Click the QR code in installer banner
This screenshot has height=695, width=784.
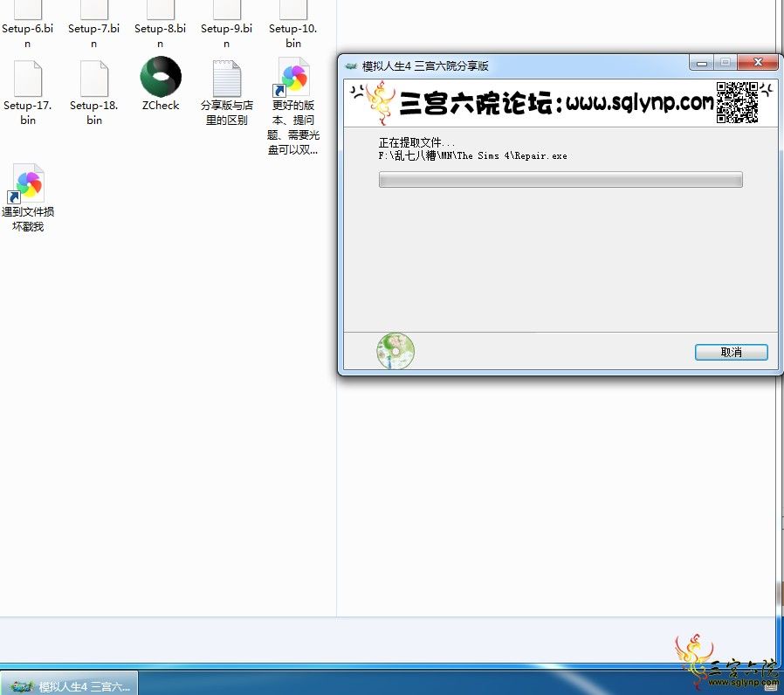coord(737,102)
